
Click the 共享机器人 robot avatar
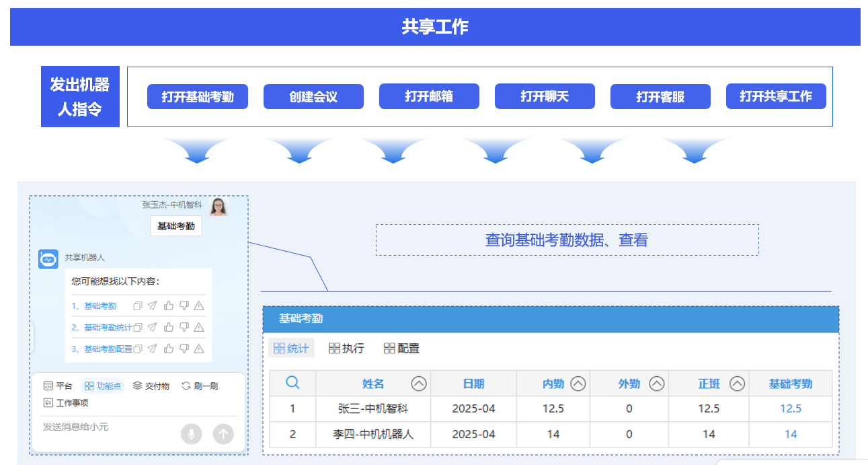coord(48,259)
